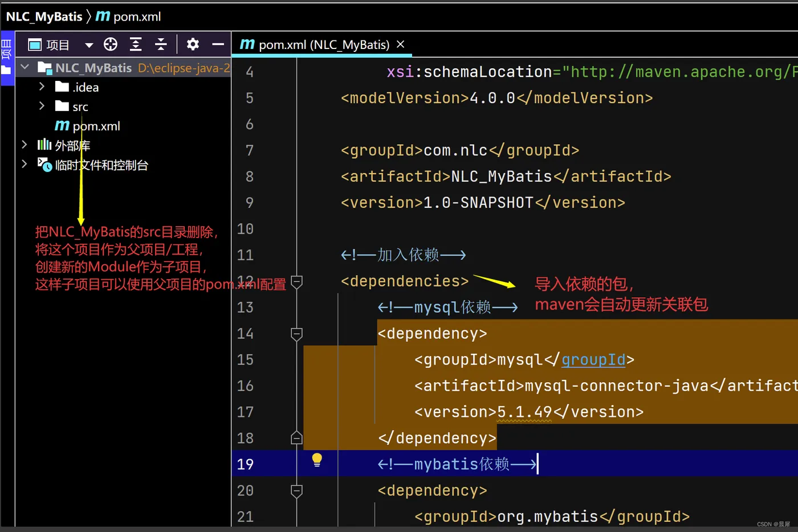The height and width of the screenshot is (532, 798).
Task: Expand the 外部库 node
Action: tap(24, 145)
